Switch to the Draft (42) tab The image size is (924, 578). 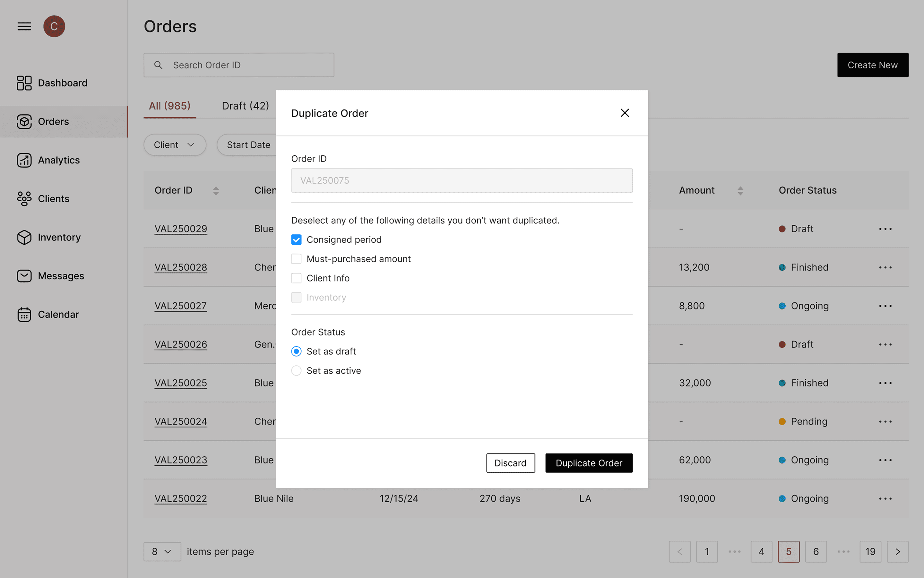245,106
